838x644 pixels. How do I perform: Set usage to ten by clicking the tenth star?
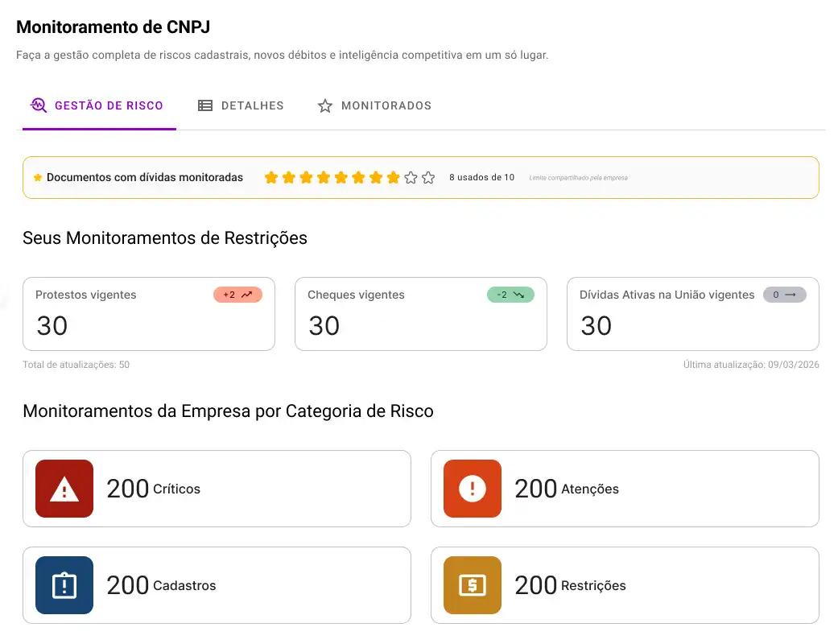[428, 177]
